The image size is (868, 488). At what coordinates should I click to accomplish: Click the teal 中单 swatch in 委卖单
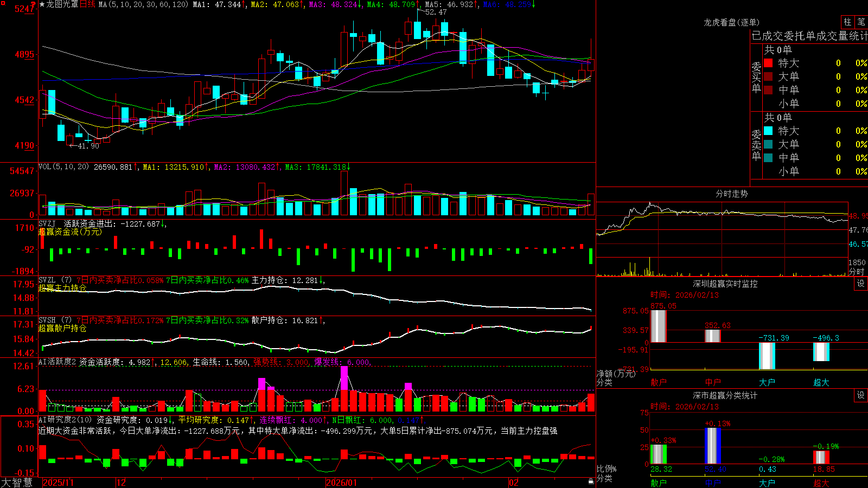click(x=768, y=158)
